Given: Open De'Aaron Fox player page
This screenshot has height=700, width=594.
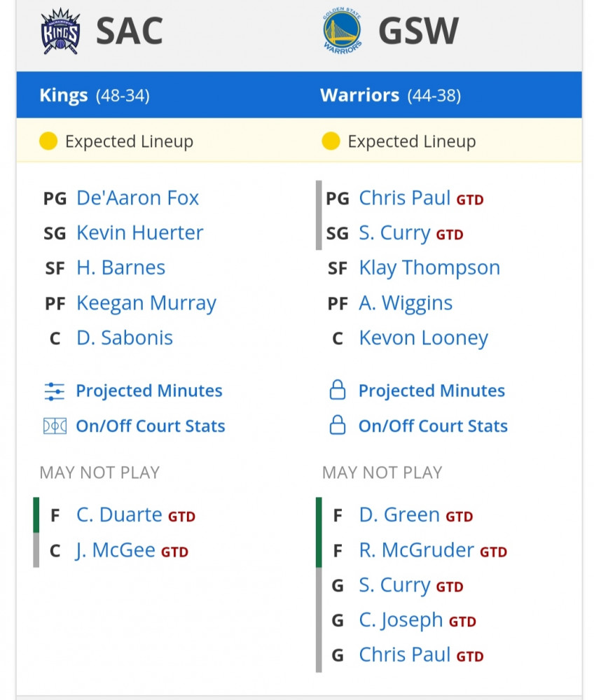Looking at the screenshot, I should [137, 198].
